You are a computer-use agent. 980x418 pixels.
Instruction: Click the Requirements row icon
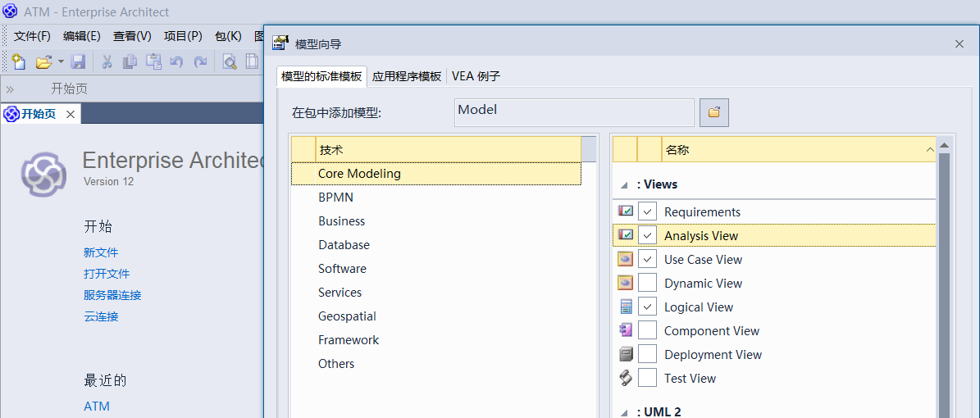(625, 211)
